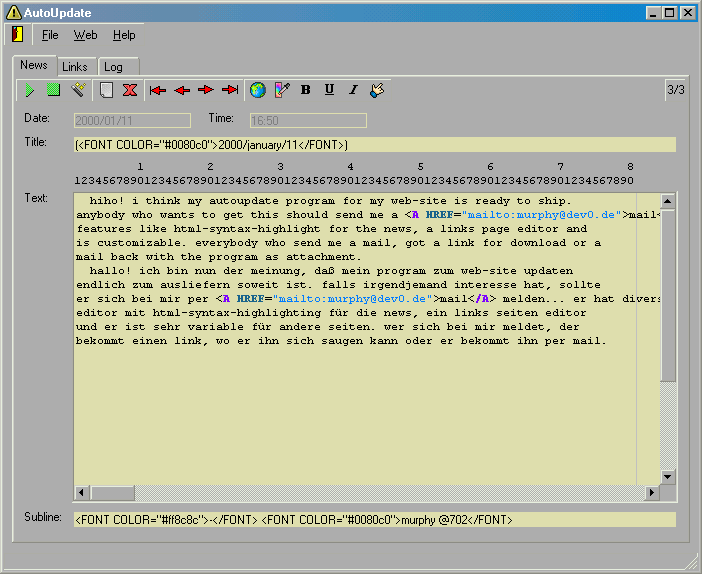Click the line starting 'endlich zum ausliefern'

pos(338,285)
